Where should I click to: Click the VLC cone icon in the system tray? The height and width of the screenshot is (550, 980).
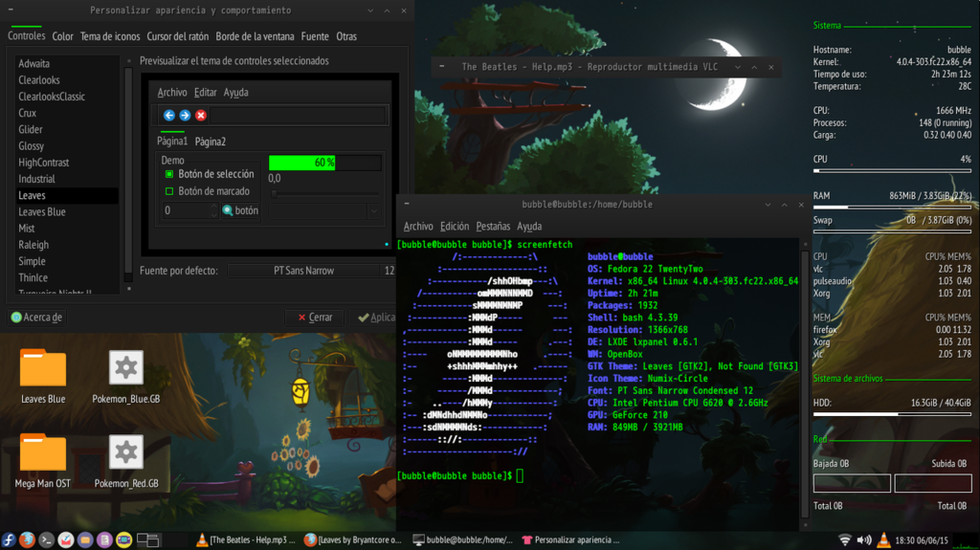pyautogui.click(x=883, y=540)
